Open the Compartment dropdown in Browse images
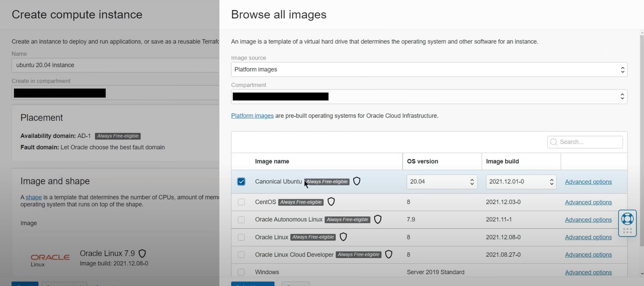The image size is (644, 286). coord(429,96)
